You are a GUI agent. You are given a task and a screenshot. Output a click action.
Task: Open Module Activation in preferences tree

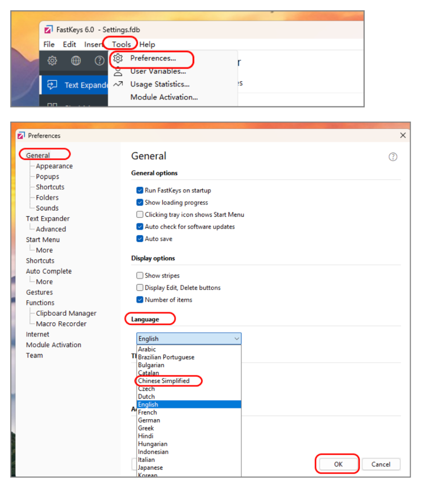(x=54, y=345)
